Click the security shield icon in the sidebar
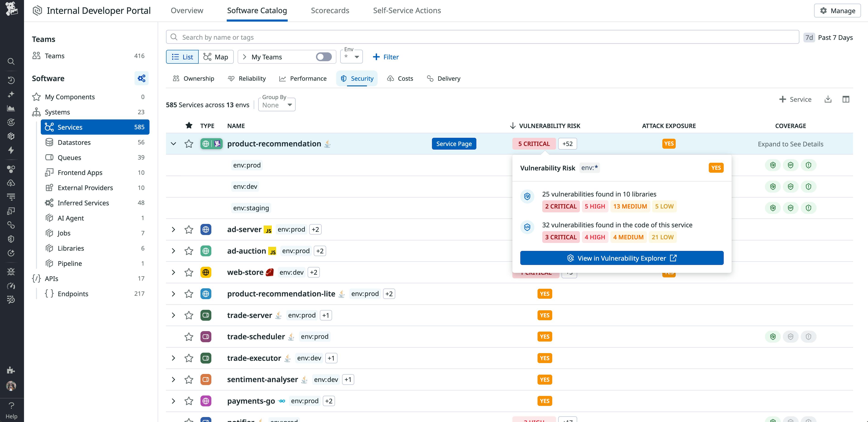 coord(11,239)
